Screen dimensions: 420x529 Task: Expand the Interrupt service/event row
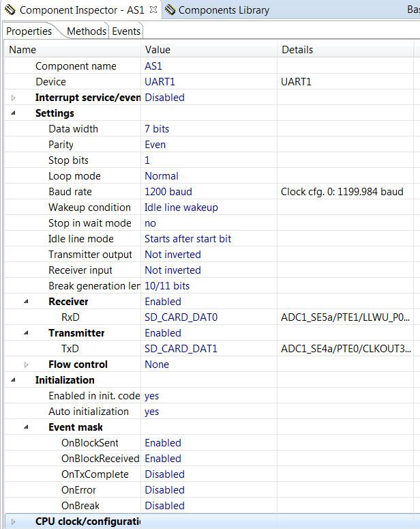point(13,98)
